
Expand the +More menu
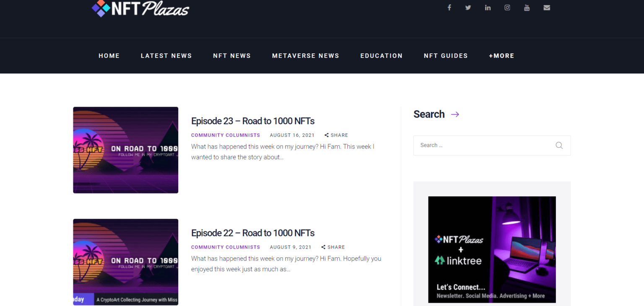click(501, 56)
